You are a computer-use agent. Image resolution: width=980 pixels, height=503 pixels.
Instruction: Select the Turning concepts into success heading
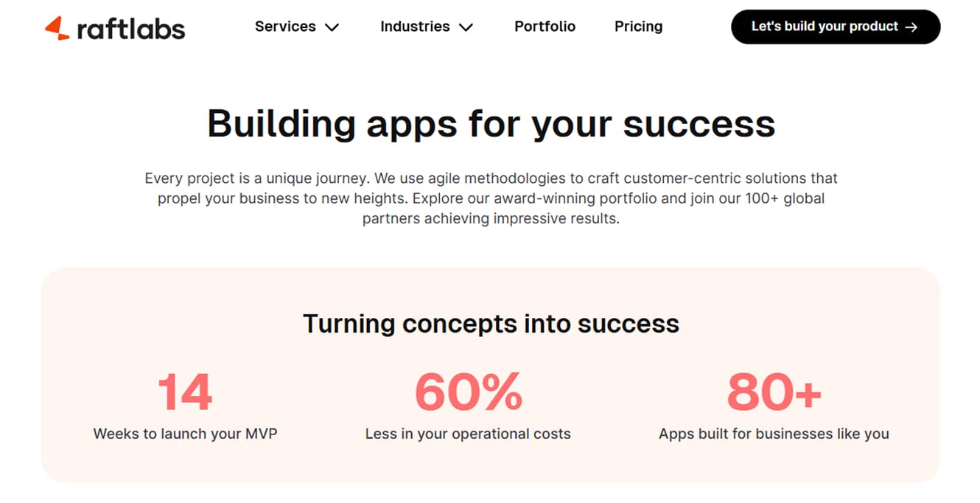point(491,323)
